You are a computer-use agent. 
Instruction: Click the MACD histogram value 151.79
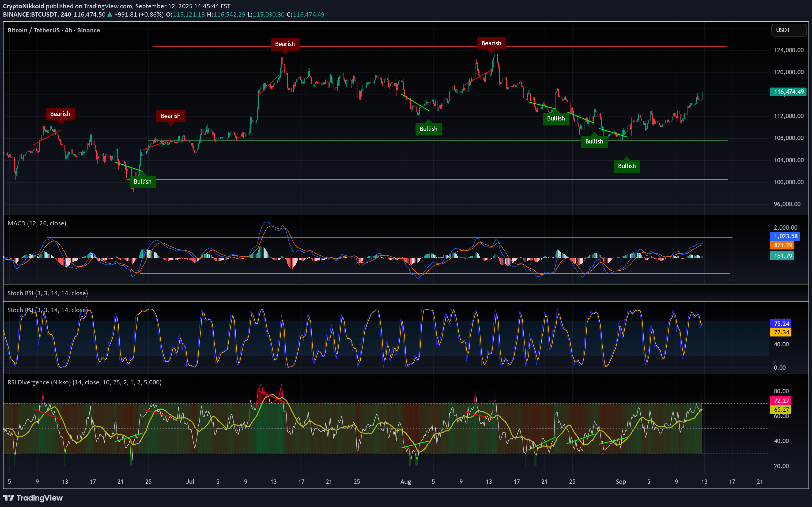[x=782, y=256]
